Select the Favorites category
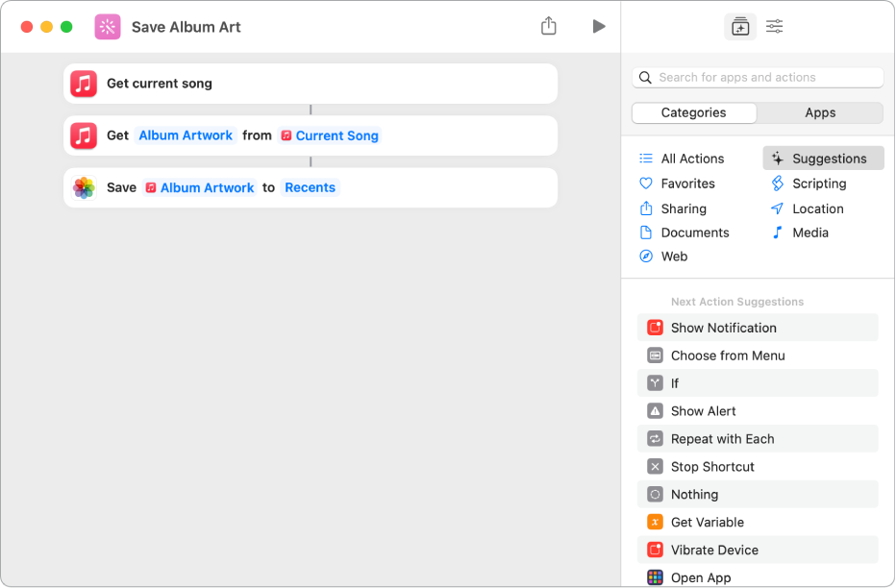Screen dimensions: 896x588 687,183
